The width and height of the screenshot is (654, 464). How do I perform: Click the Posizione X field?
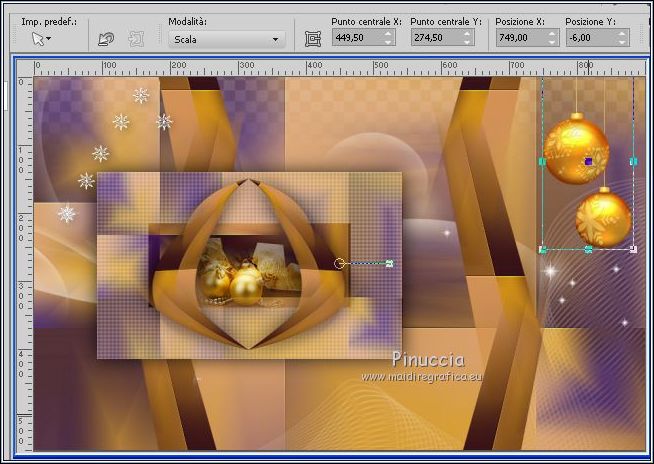[516, 37]
